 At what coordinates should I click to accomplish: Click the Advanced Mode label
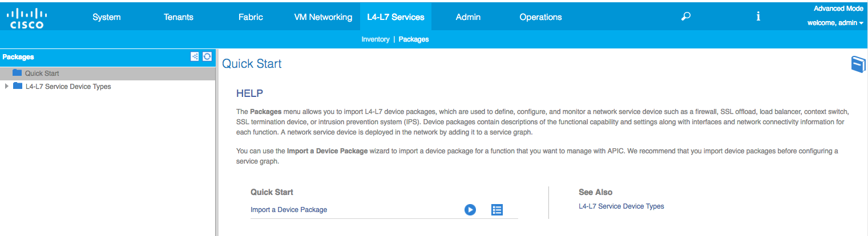pos(838,9)
